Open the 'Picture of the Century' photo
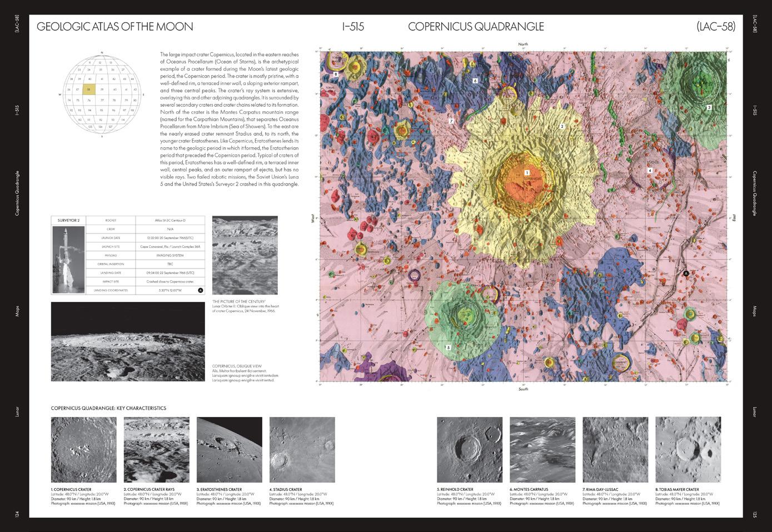 pos(245,255)
